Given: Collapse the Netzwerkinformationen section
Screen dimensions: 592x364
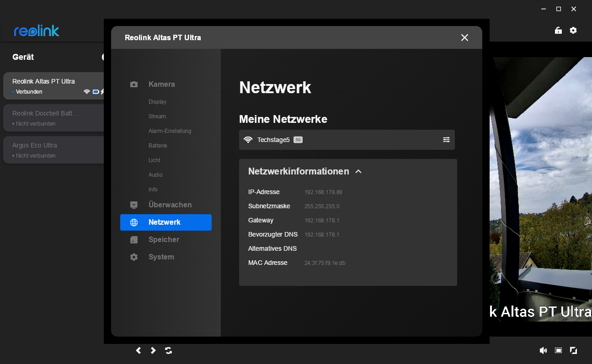Looking at the screenshot, I should (x=358, y=172).
